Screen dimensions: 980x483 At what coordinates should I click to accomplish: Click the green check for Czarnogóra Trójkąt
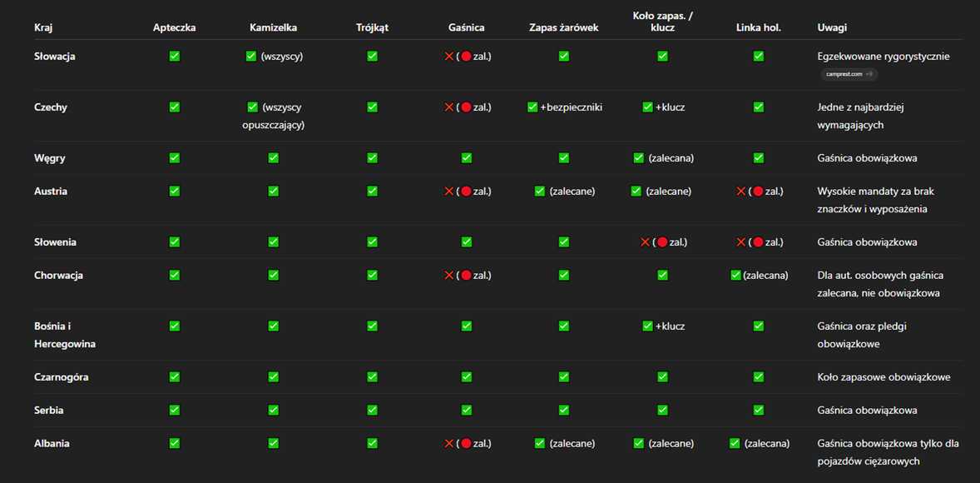pos(372,377)
